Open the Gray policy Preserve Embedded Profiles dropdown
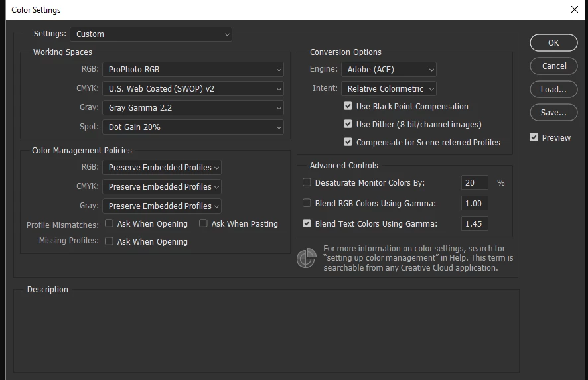 click(162, 206)
